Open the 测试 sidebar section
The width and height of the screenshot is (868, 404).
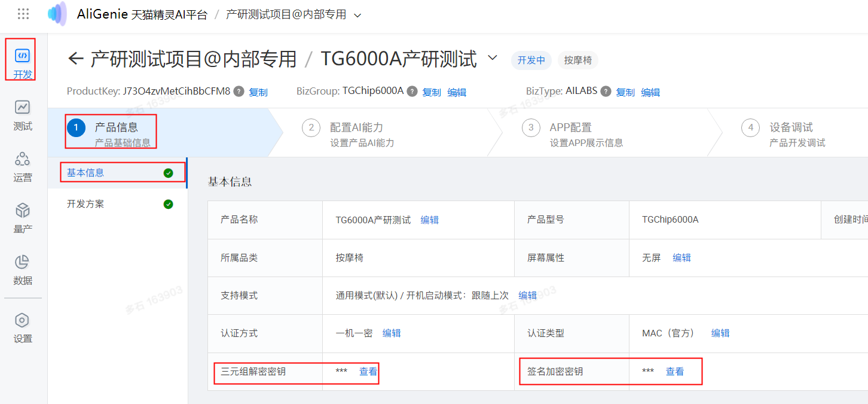click(23, 116)
